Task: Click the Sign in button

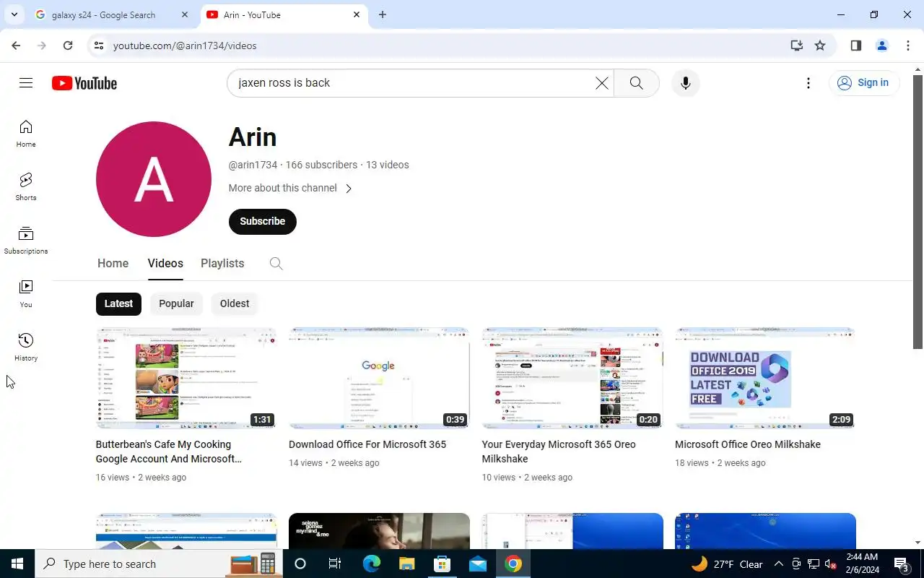Action: point(864,83)
